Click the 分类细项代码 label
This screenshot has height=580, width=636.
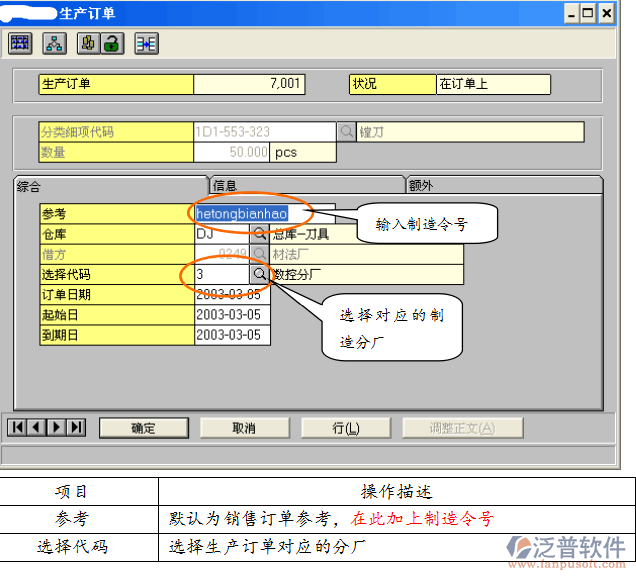[116, 132]
